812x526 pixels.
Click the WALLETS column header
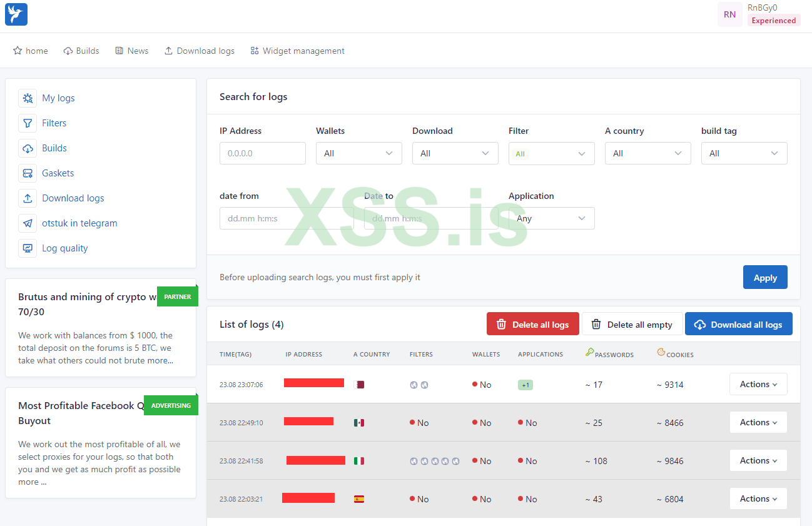pos(486,354)
